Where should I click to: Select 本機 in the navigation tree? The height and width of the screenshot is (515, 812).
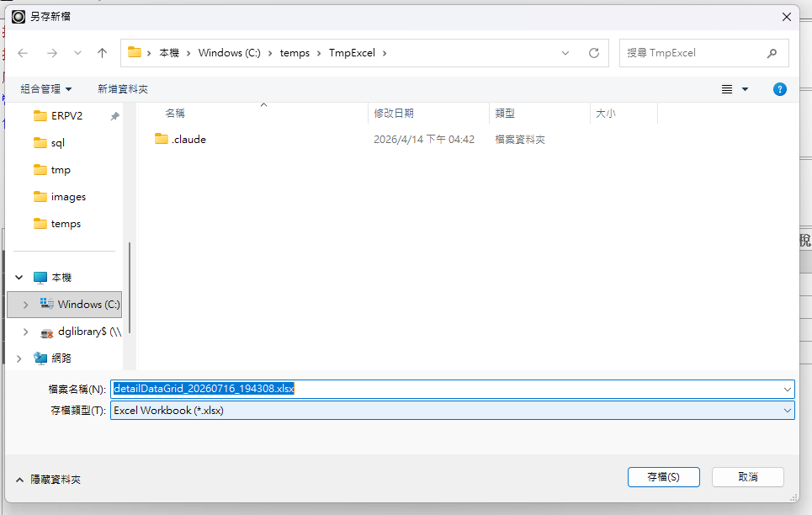[x=61, y=277]
